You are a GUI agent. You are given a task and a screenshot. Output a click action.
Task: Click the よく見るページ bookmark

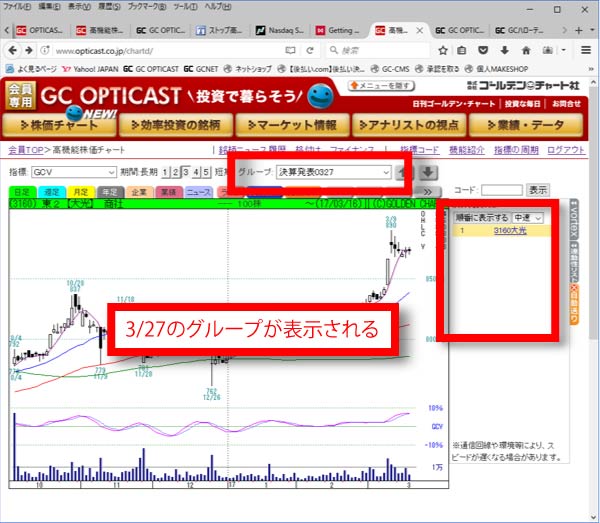tap(31, 69)
